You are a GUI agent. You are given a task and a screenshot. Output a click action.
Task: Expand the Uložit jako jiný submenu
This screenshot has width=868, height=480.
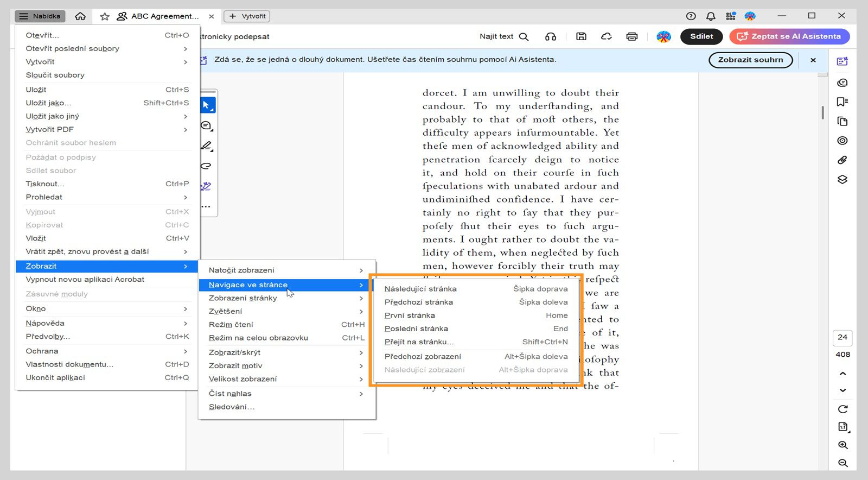click(107, 116)
